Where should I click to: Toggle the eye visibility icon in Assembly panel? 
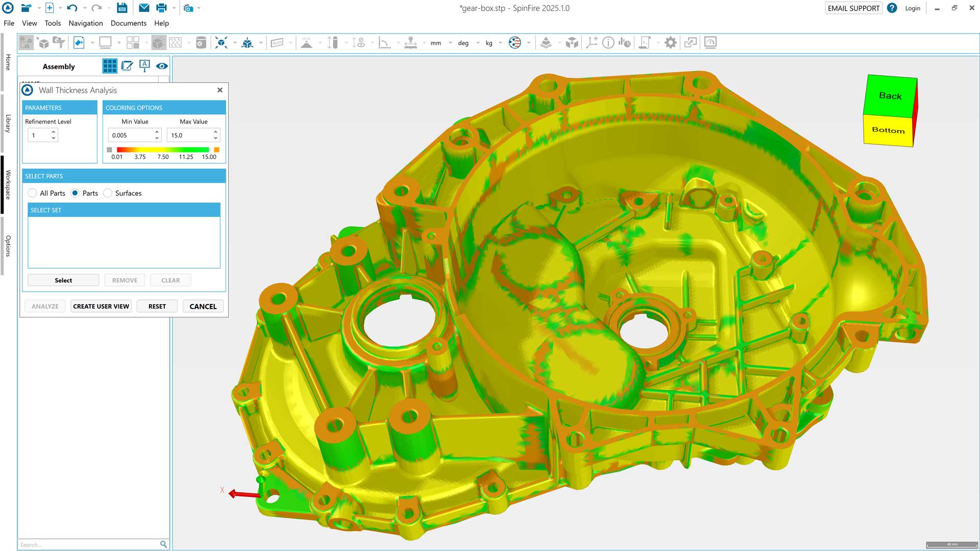click(162, 66)
